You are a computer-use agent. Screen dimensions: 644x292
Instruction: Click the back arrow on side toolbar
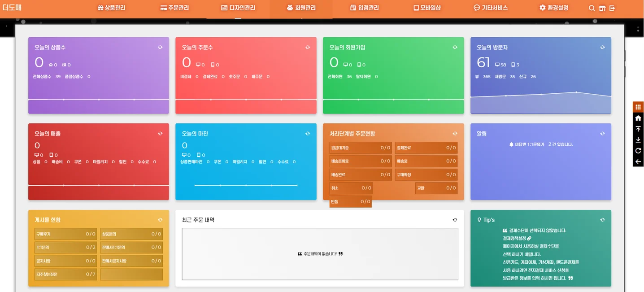tap(638, 161)
